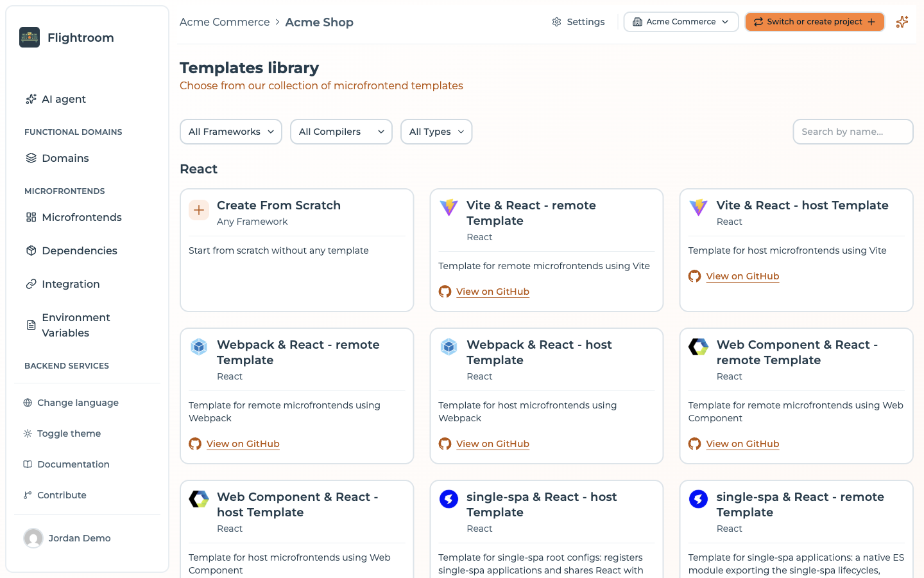
Task: Open Settings in the header
Action: tap(578, 22)
